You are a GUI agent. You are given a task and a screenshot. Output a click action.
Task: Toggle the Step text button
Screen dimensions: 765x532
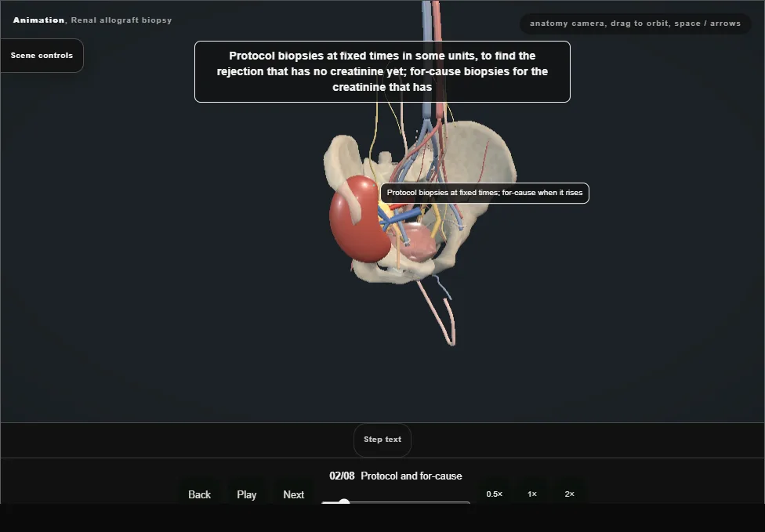tap(382, 440)
